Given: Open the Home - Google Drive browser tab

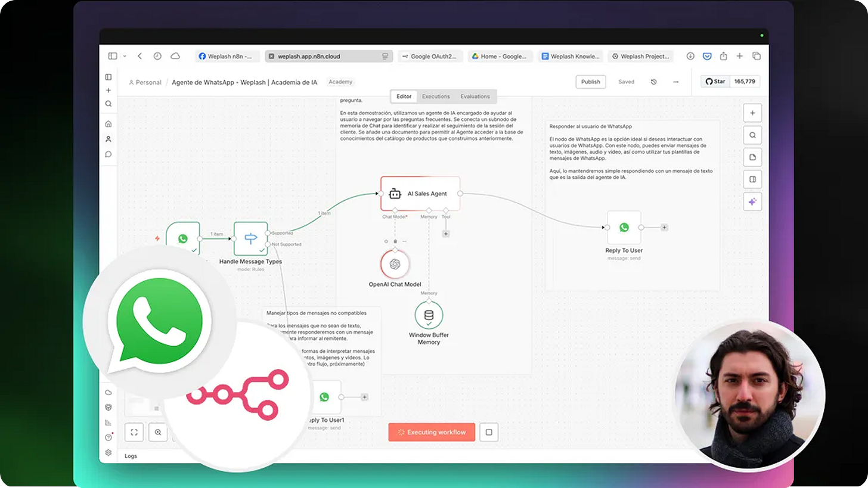Looking at the screenshot, I should [x=500, y=56].
